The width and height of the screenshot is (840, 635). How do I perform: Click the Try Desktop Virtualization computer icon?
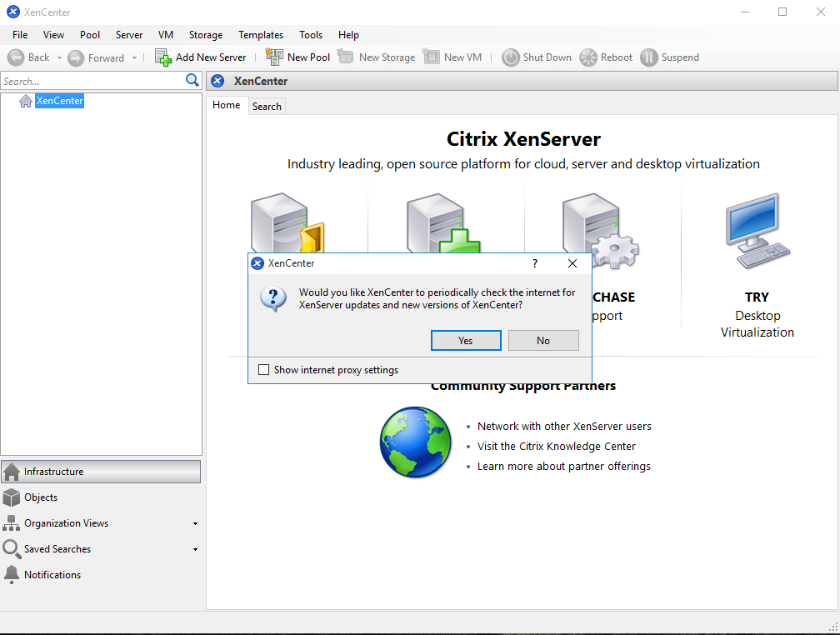(x=757, y=231)
